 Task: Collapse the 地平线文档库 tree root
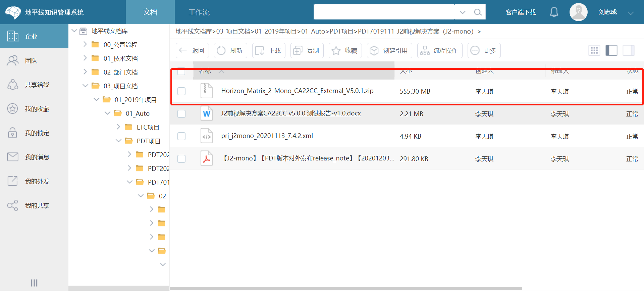(x=74, y=31)
